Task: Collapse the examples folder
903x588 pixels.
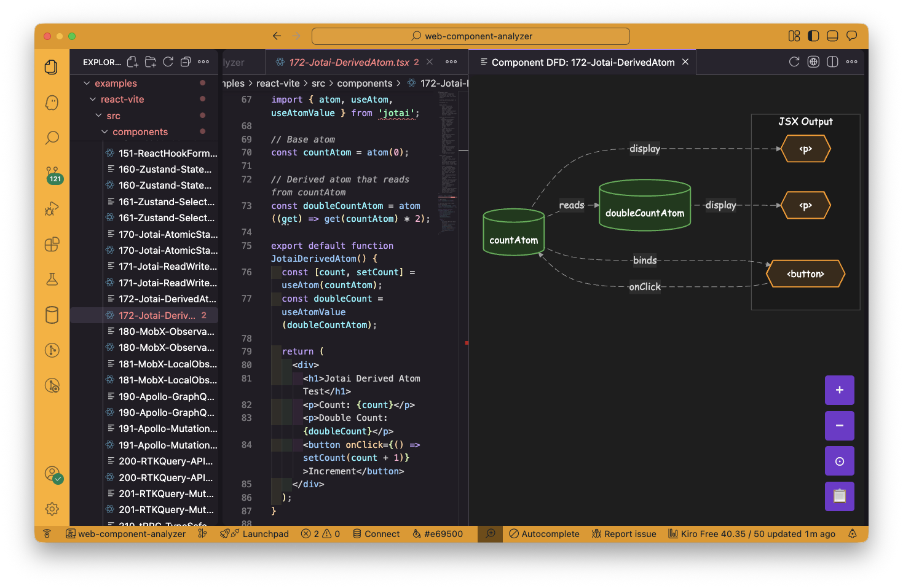Action: point(116,84)
